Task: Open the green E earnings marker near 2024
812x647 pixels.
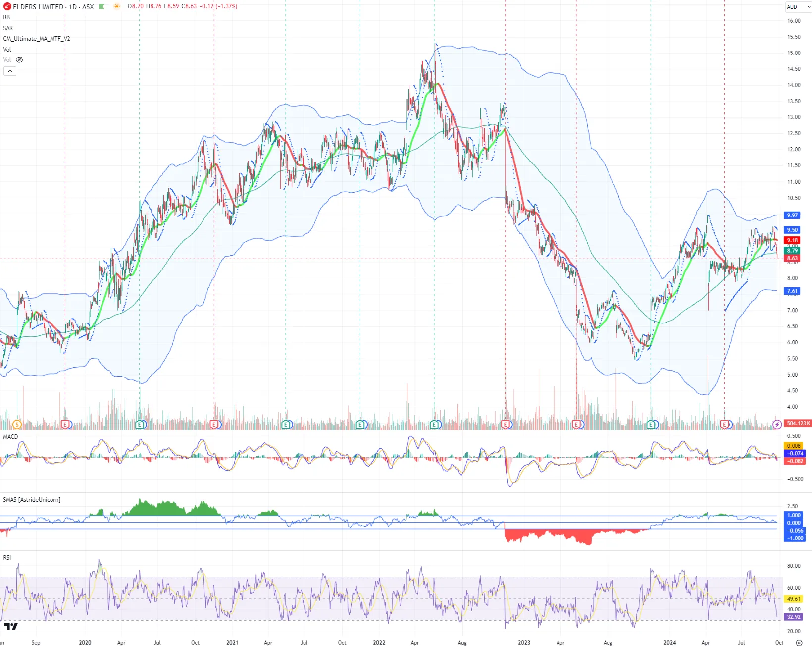Action: (651, 424)
